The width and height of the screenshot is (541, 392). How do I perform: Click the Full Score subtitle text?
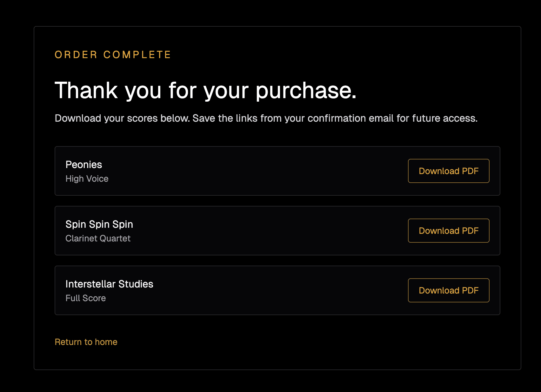(x=85, y=298)
